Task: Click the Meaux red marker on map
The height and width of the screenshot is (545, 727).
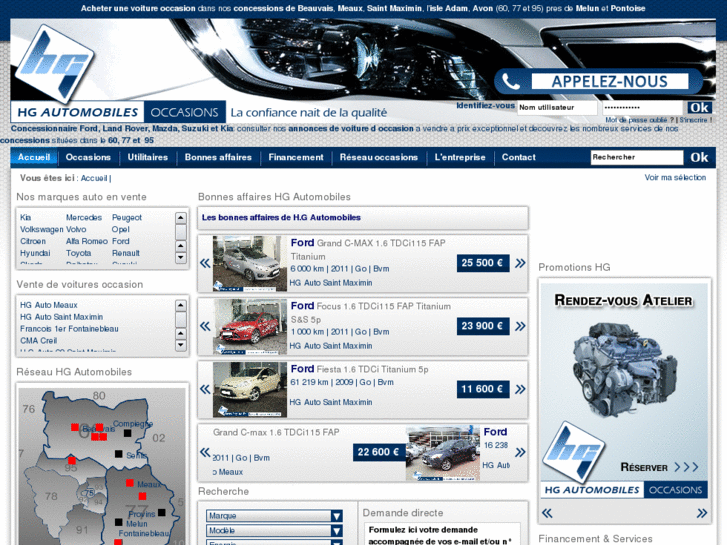Action: click(x=130, y=483)
